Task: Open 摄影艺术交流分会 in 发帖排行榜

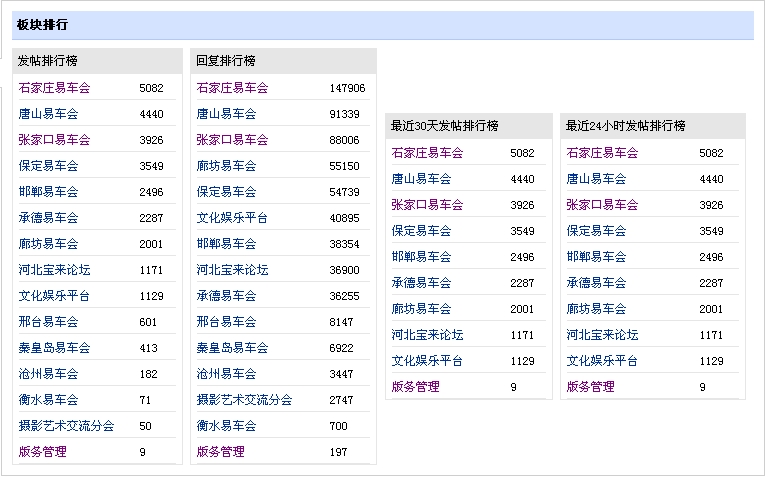Action: point(66,426)
